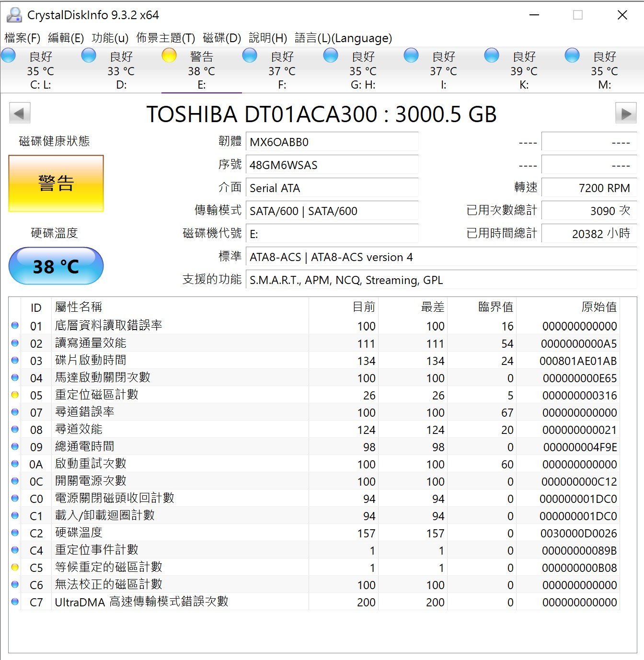Select the C: L: disk status orb
The width and height of the screenshot is (644, 660).
pyautogui.click(x=8, y=56)
